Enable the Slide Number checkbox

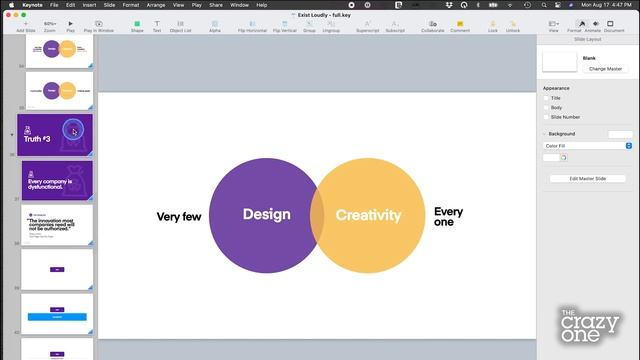(x=546, y=117)
